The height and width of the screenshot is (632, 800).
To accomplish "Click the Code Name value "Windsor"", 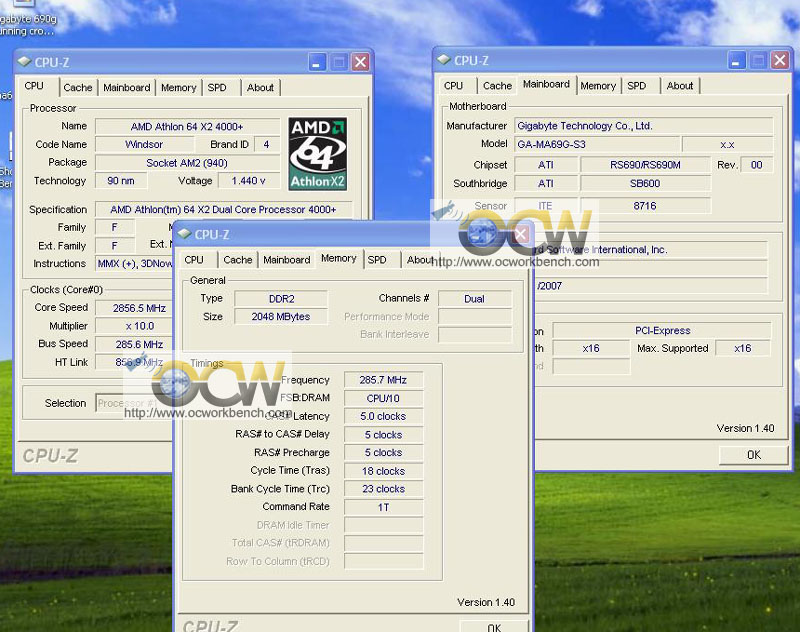I will tap(144, 144).
